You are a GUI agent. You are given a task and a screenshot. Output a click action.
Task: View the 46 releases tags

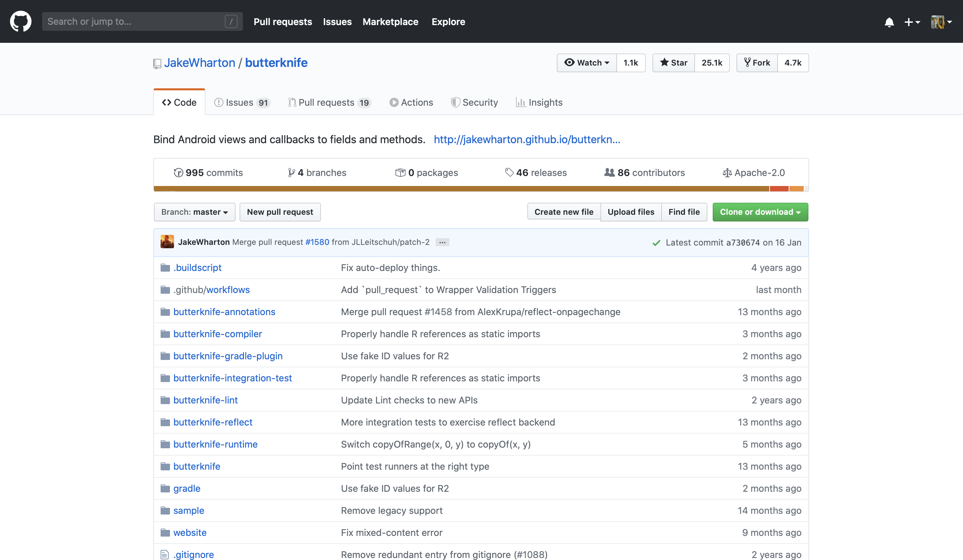pos(536,173)
